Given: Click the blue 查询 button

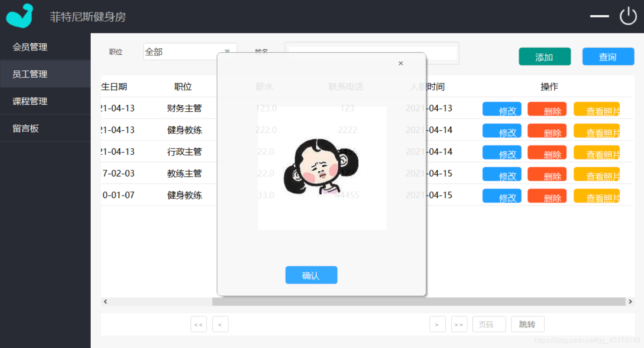Looking at the screenshot, I should click(608, 56).
